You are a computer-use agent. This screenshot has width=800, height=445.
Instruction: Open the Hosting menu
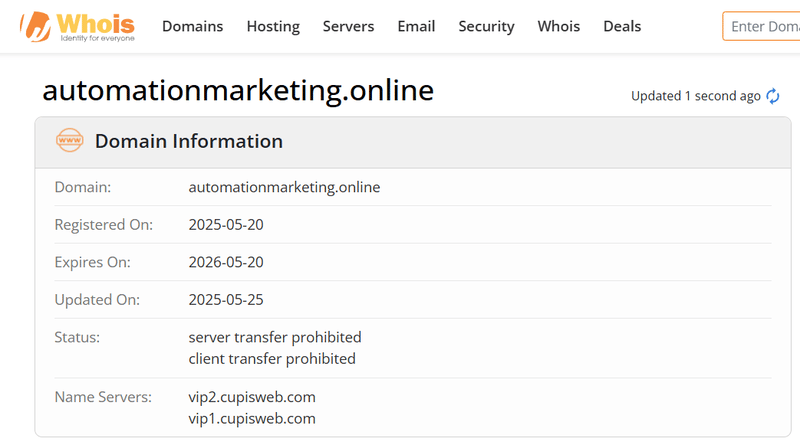click(273, 26)
